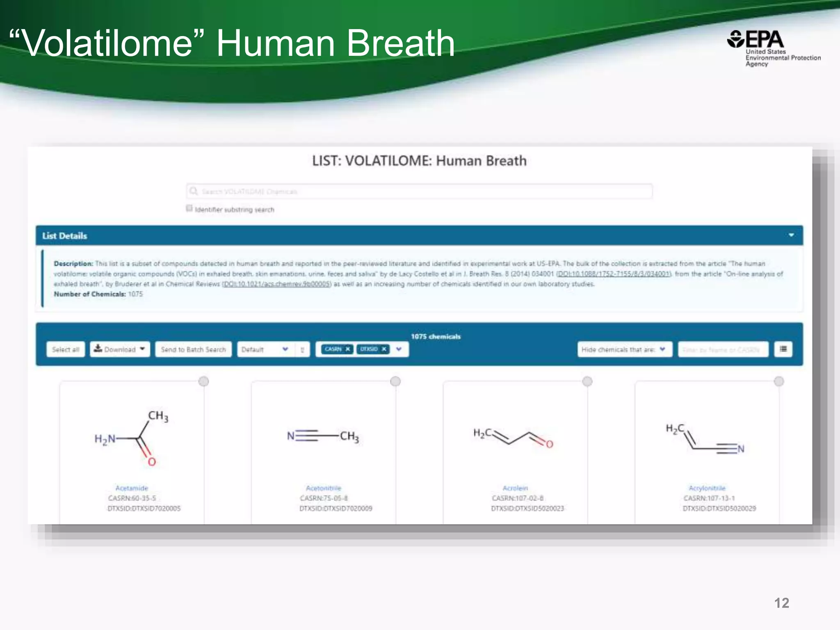Click CASRN:107-13-1 text
The width and height of the screenshot is (840, 630).
709,498
